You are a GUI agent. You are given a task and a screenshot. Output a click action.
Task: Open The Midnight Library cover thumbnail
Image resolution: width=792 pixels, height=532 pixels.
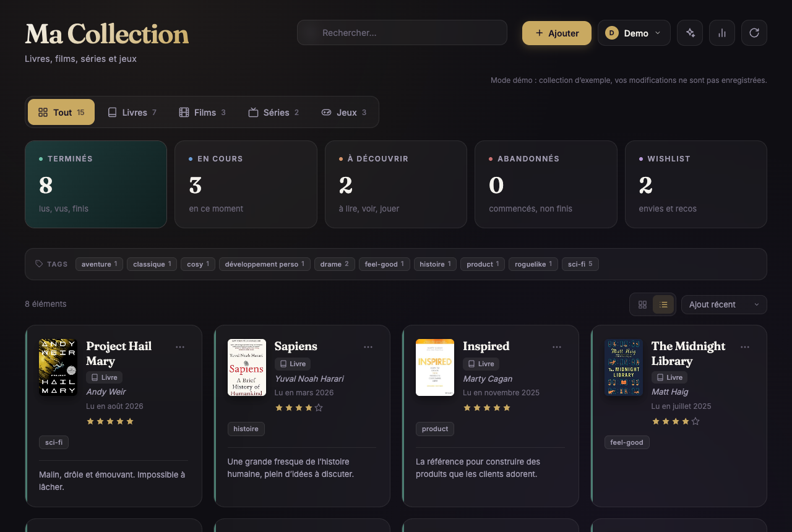624,367
